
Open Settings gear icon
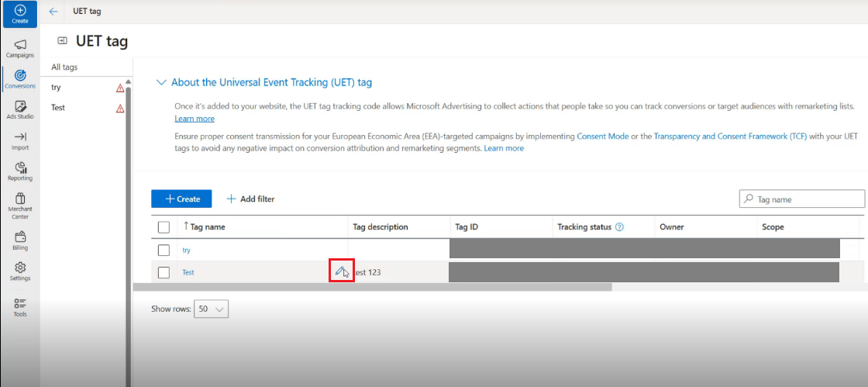[x=20, y=268]
